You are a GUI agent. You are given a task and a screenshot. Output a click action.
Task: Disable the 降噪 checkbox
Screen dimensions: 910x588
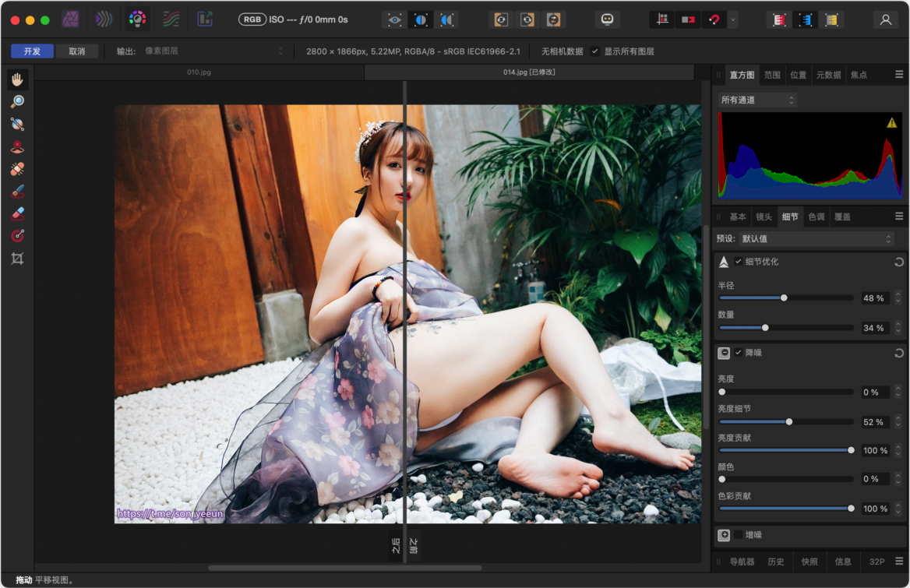(x=739, y=353)
